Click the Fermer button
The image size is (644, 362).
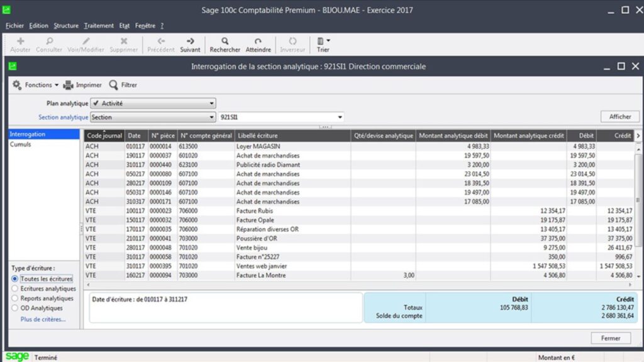pos(610,338)
